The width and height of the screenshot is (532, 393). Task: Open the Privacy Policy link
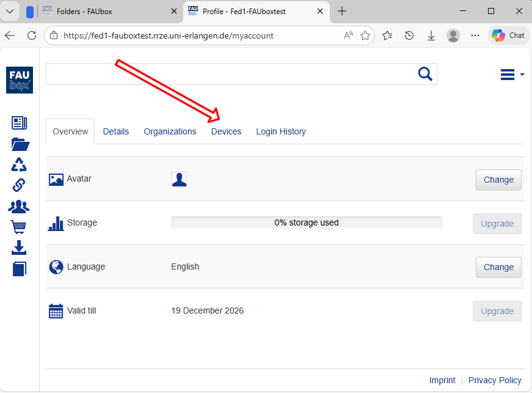point(495,380)
